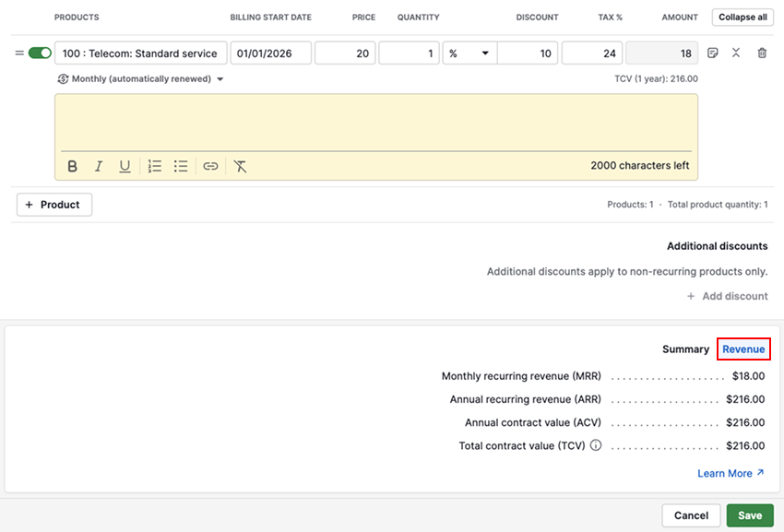Collapse all product rows

click(742, 18)
